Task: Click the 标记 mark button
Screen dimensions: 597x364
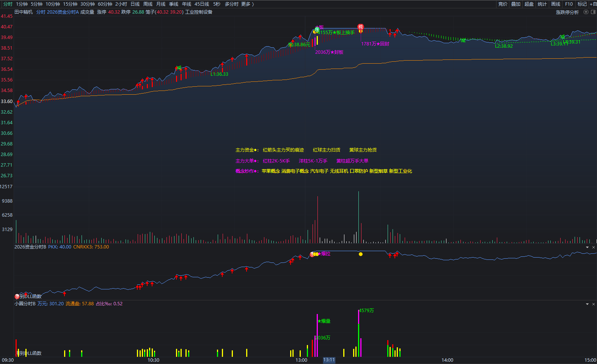Action: tap(582, 4)
